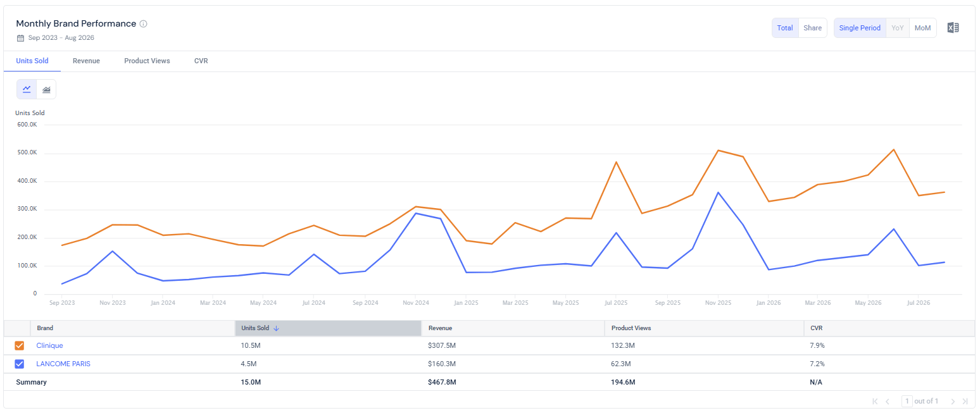This screenshot has width=980, height=413.
Task: Click LANCOME PARIS's $160.3M revenue cell
Action: coord(442,364)
